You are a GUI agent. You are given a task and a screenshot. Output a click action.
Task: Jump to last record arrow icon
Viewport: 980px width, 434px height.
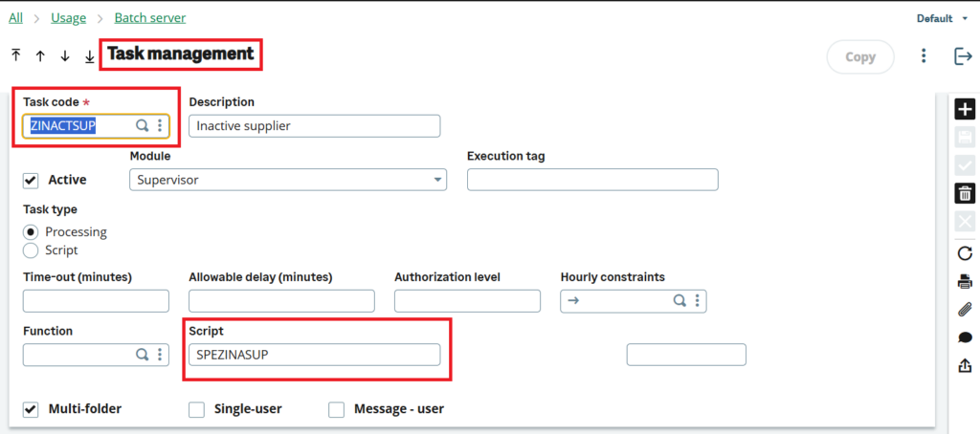(x=89, y=56)
